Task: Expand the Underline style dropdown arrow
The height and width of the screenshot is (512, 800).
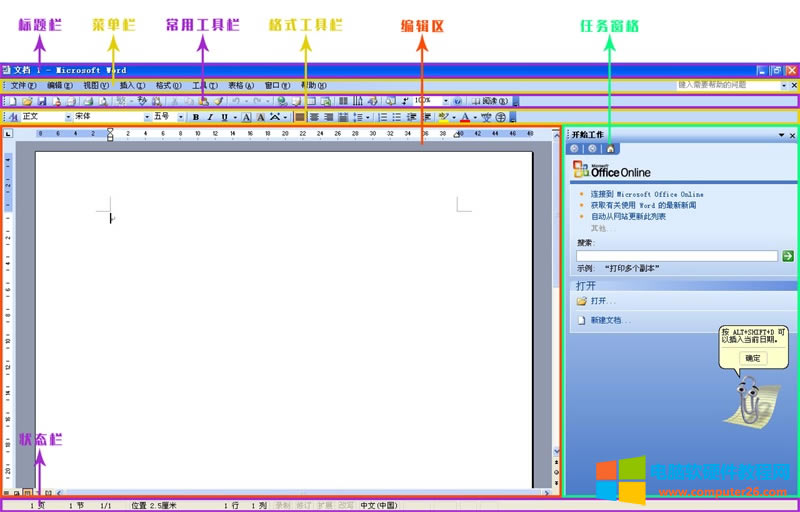Action: [235, 117]
